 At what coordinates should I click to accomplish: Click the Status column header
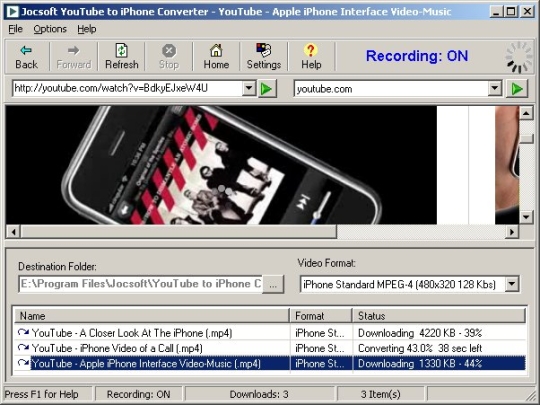[x=439, y=316]
